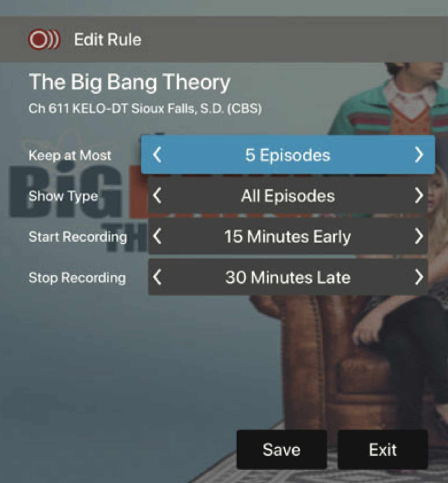The width and height of the screenshot is (448, 483).
Task: Exit the Edit Rule screen
Action: (383, 450)
